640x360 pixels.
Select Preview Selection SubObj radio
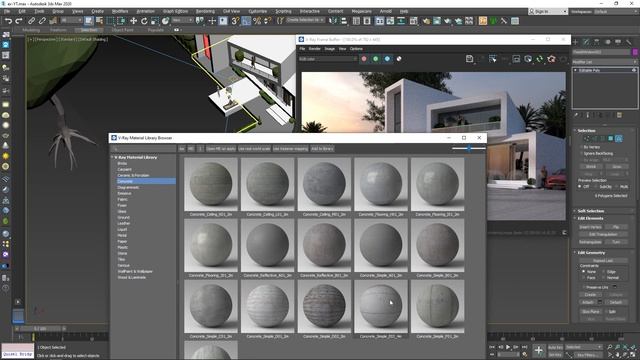click(596, 187)
